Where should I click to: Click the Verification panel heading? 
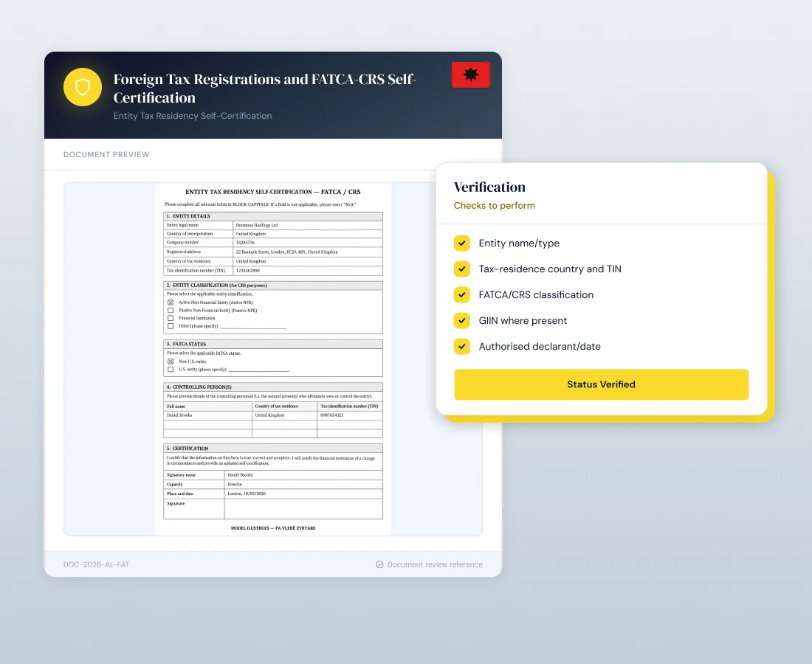point(489,187)
